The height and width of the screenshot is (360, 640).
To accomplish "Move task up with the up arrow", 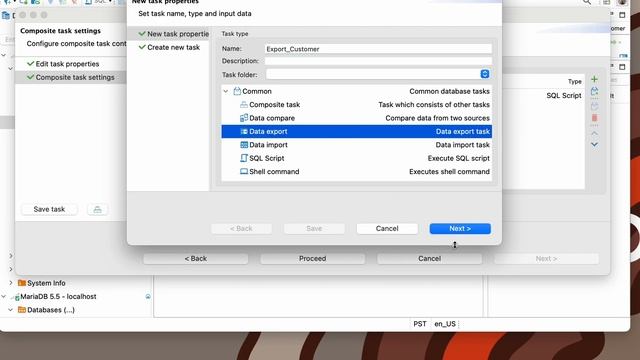I will pos(594,133).
